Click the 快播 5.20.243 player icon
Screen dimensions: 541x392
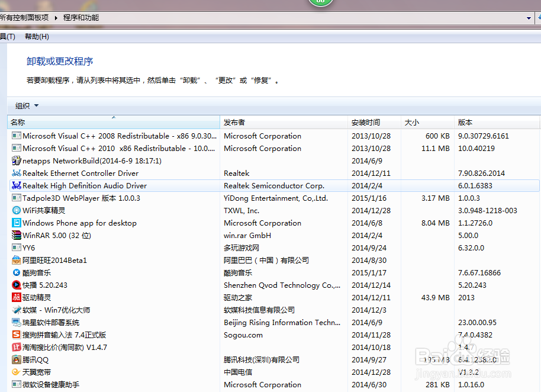pyautogui.click(x=16, y=285)
